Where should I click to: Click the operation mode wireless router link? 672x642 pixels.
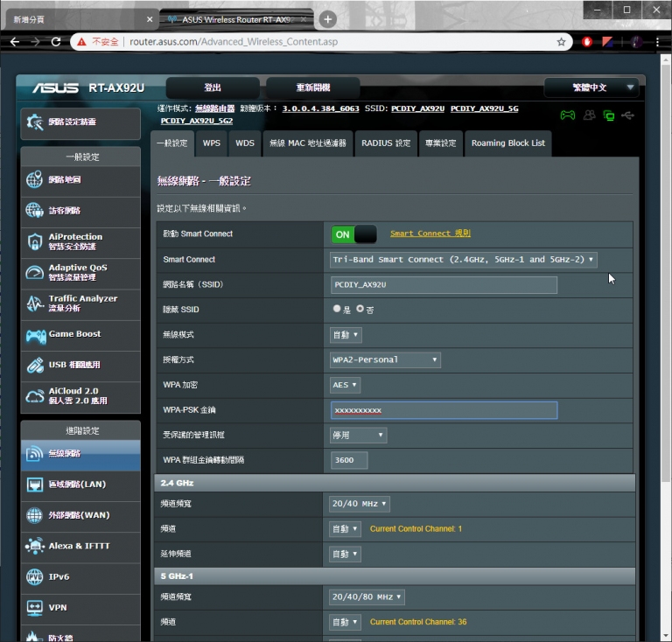point(214,108)
